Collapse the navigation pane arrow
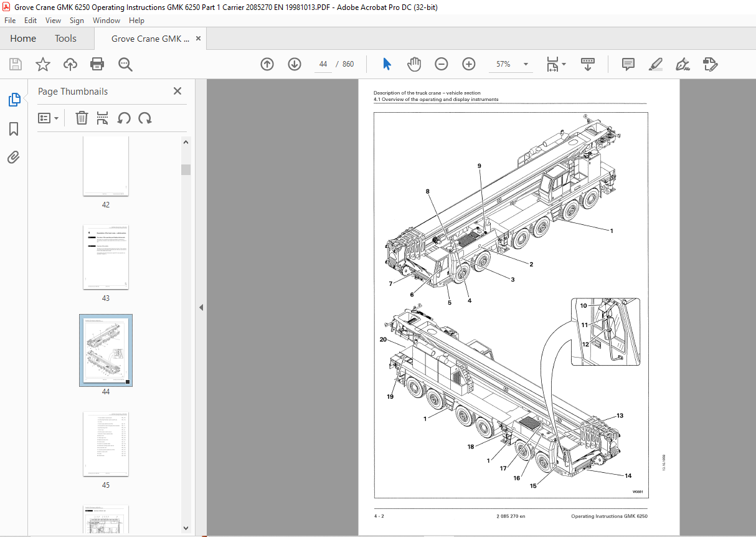Image resolution: width=756 pixels, height=537 pixels. (x=201, y=307)
